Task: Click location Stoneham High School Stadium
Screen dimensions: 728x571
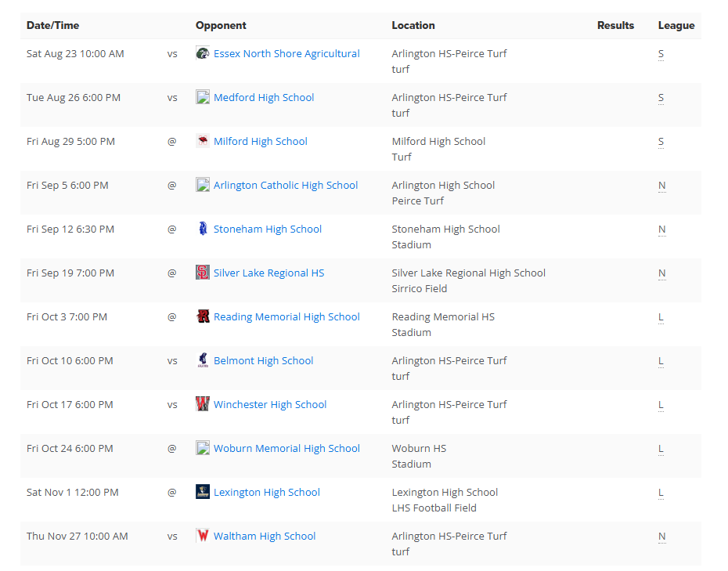Action: (x=445, y=237)
